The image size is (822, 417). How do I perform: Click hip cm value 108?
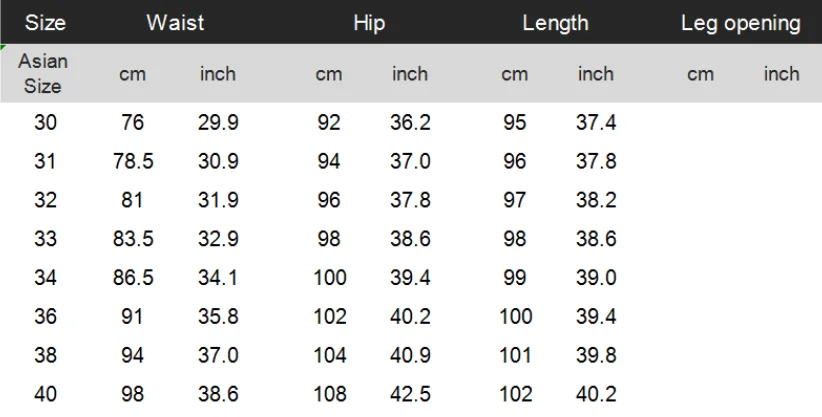tap(330, 394)
